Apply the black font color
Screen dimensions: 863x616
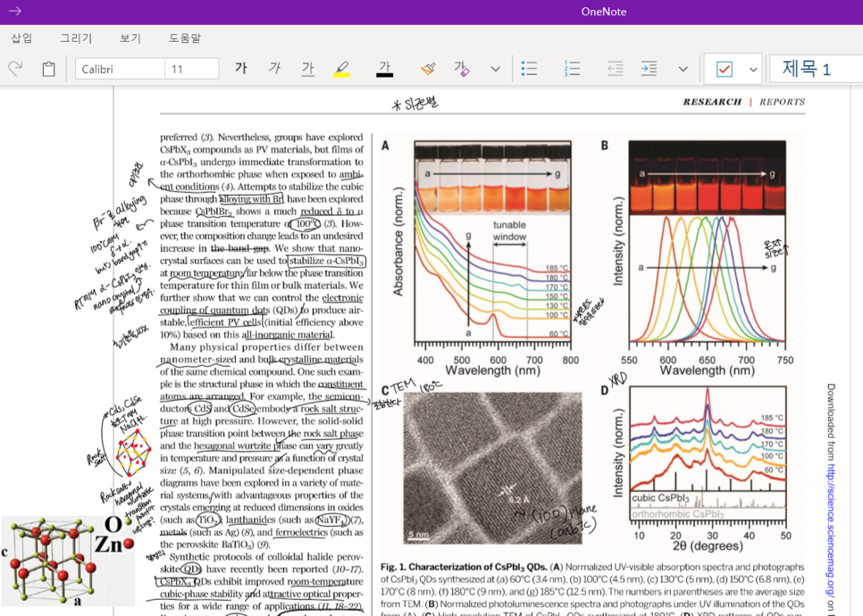tap(385, 69)
